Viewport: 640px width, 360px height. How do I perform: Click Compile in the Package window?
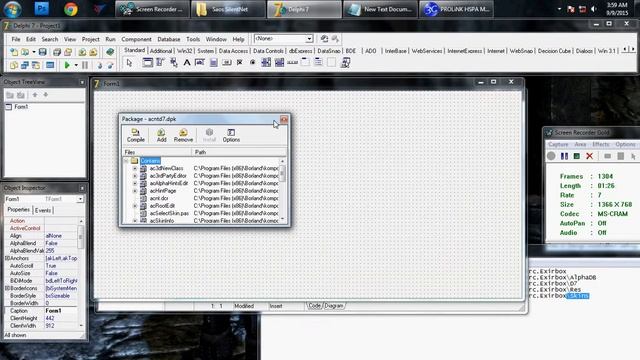(x=136, y=135)
